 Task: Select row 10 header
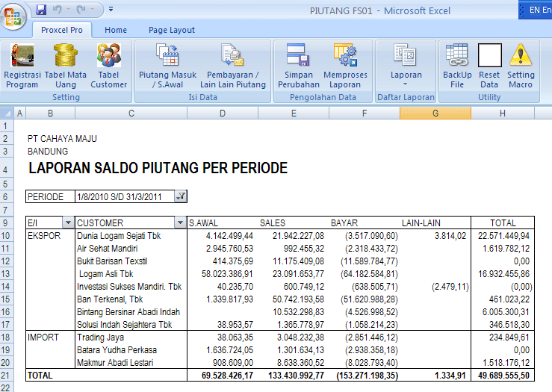(x=6, y=235)
